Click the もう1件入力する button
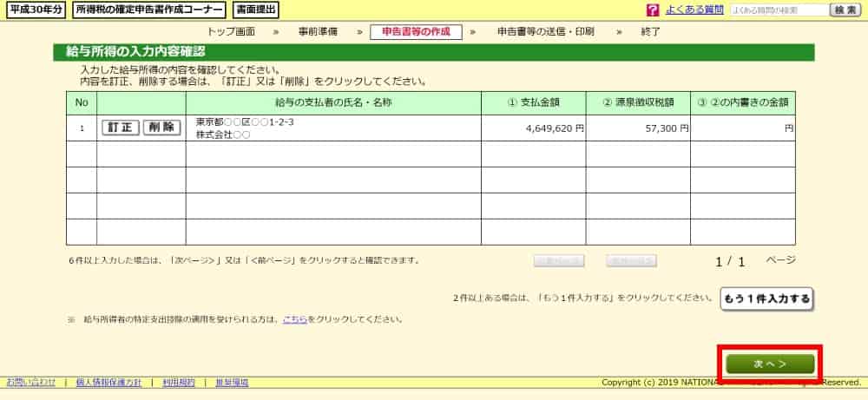The height and width of the screenshot is (400, 868). point(766,298)
